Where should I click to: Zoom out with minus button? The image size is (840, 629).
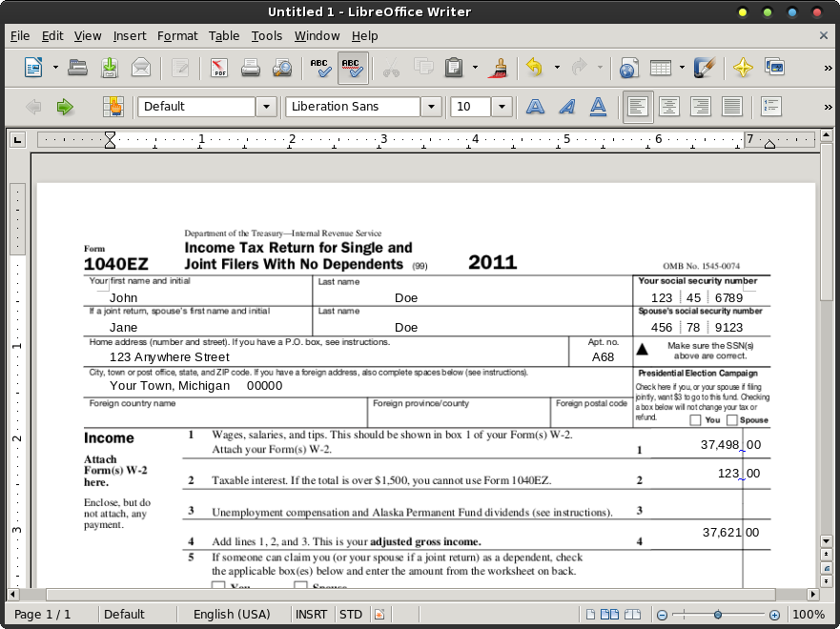click(662, 615)
